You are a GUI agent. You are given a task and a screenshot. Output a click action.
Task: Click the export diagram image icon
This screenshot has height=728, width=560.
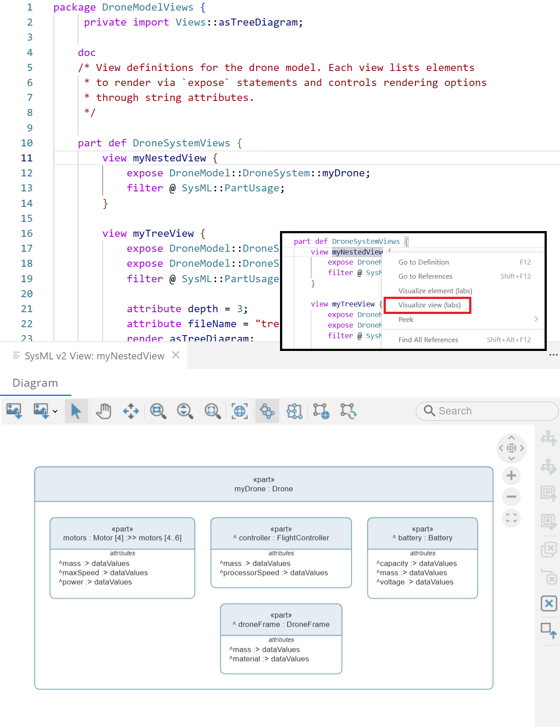14,411
